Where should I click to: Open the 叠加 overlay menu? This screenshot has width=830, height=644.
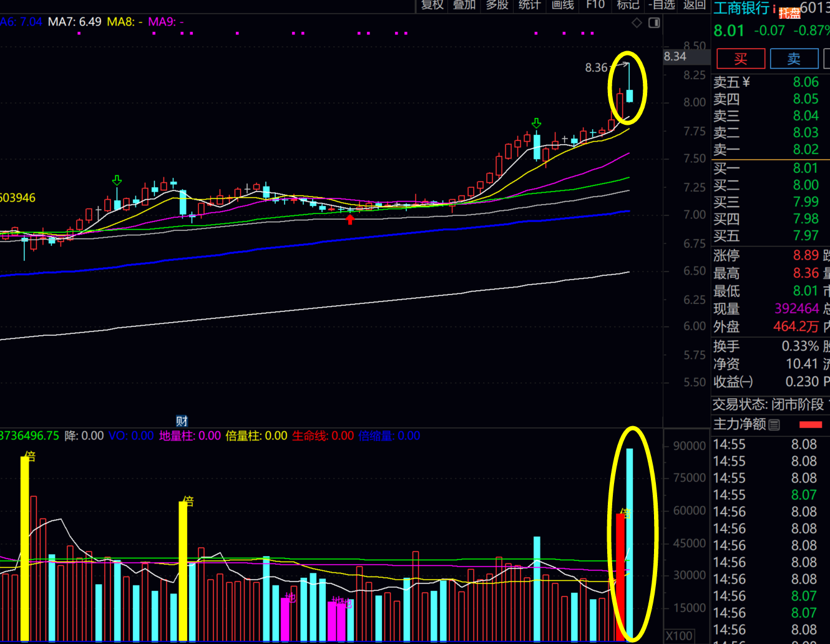coord(464,5)
